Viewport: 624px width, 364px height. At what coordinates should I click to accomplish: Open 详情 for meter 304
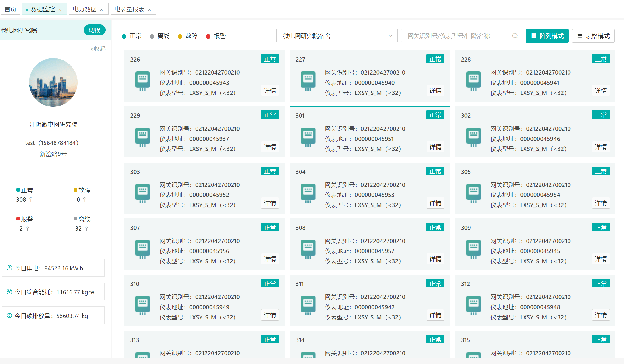coord(435,203)
